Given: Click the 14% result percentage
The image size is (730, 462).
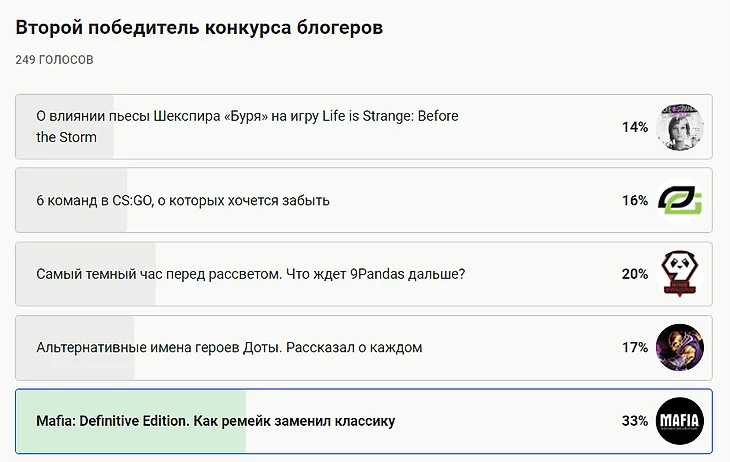Looking at the screenshot, I should [x=635, y=127].
